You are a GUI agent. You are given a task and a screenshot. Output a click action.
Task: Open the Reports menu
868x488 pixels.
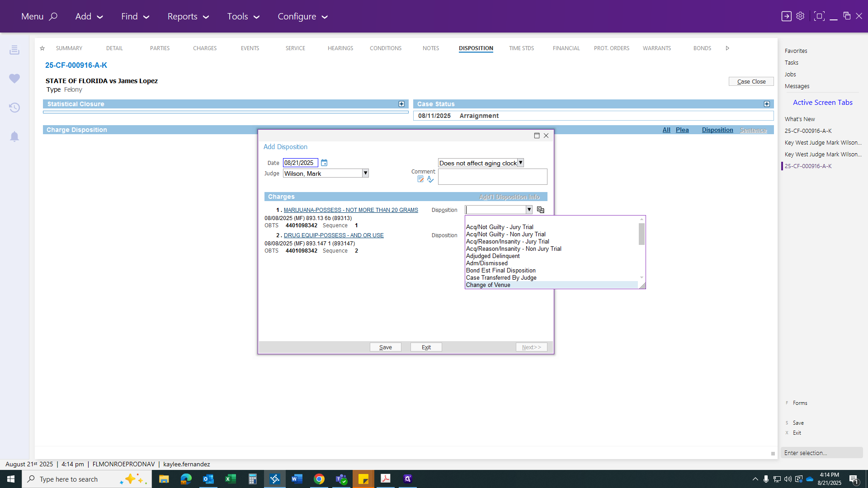click(x=188, y=16)
